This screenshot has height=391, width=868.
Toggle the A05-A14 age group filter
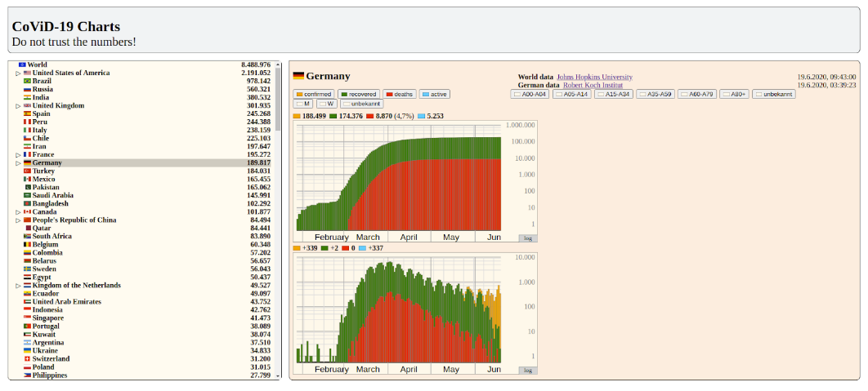pos(571,95)
